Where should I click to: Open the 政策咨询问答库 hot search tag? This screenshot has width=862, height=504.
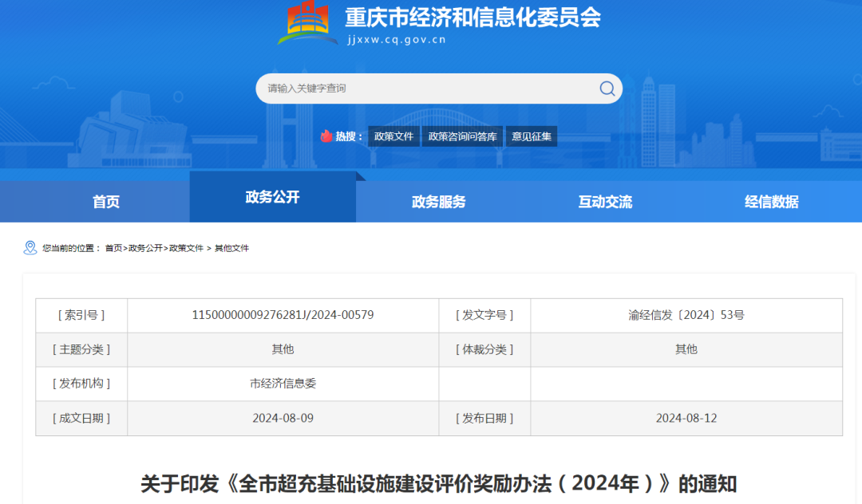(x=462, y=136)
